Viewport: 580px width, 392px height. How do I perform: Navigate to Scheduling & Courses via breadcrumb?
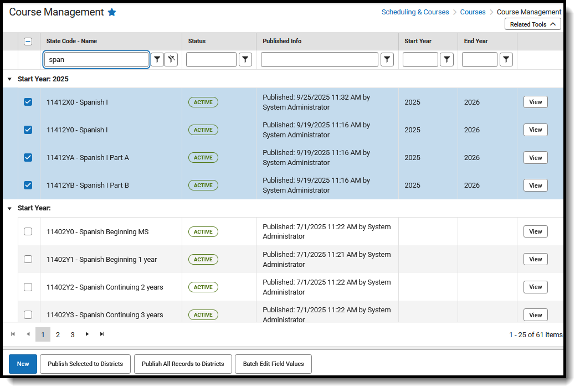click(415, 12)
